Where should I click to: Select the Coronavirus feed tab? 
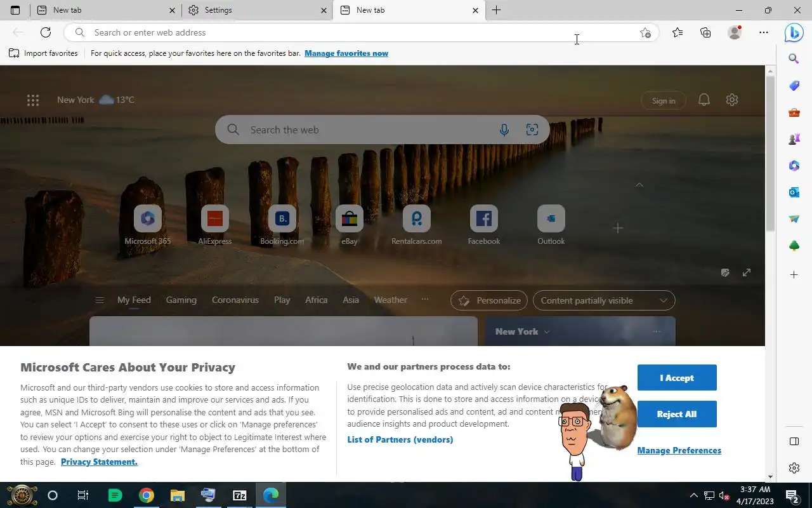(235, 300)
